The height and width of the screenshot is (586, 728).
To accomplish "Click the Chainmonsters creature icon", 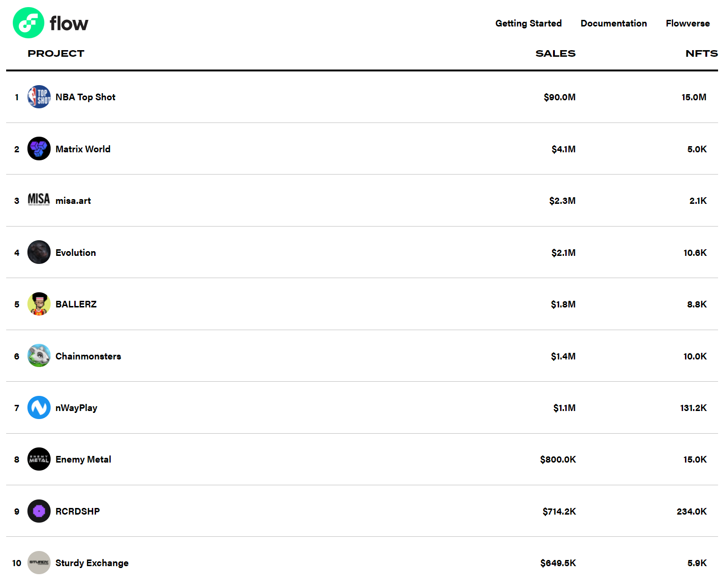I will tap(39, 356).
